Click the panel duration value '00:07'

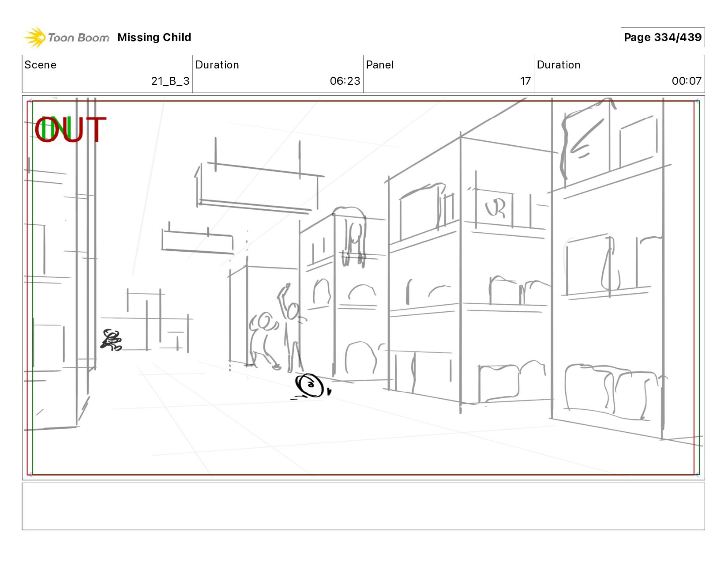point(687,81)
